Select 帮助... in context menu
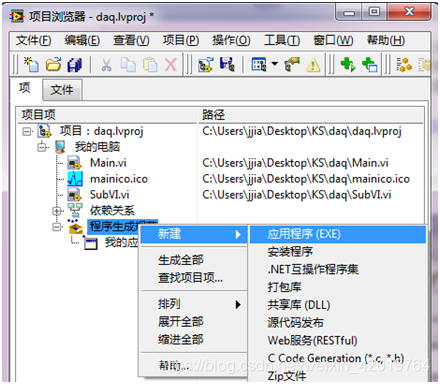Image resolution: width=440 pixels, height=384 pixels. (x=193, y=366)
